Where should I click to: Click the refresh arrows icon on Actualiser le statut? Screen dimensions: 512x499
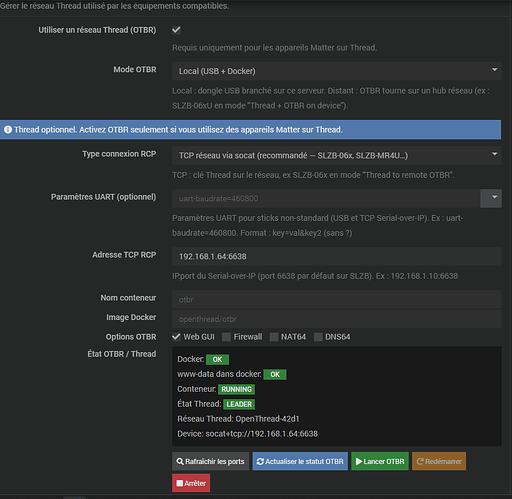point(260,462)
